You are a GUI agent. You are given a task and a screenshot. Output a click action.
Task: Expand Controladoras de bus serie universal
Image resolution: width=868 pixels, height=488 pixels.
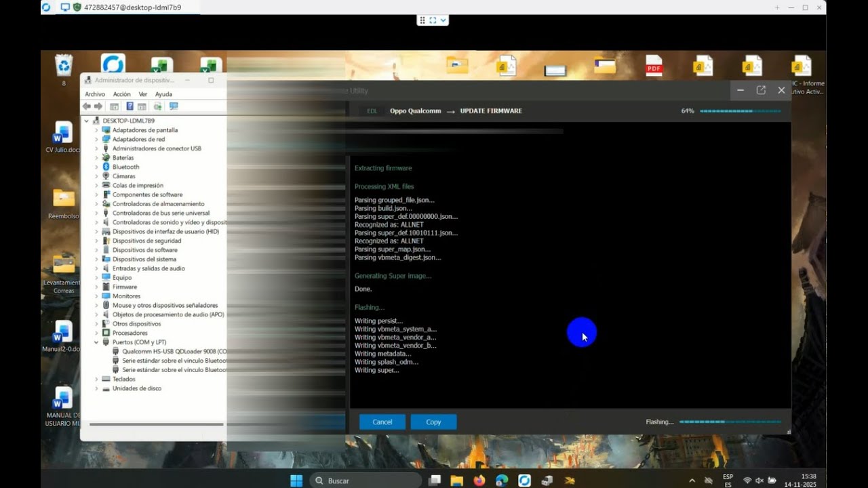click(x=96, y=213)
